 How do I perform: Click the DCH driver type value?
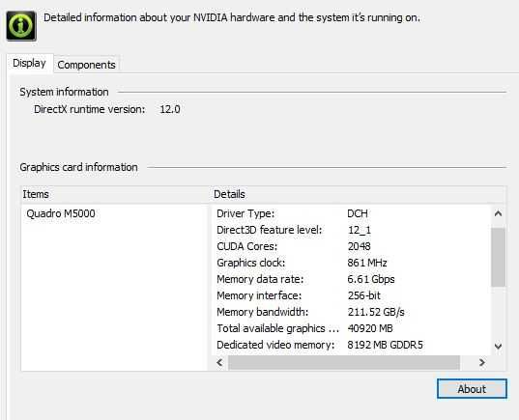pyautogui.click(x=358, y=213)
